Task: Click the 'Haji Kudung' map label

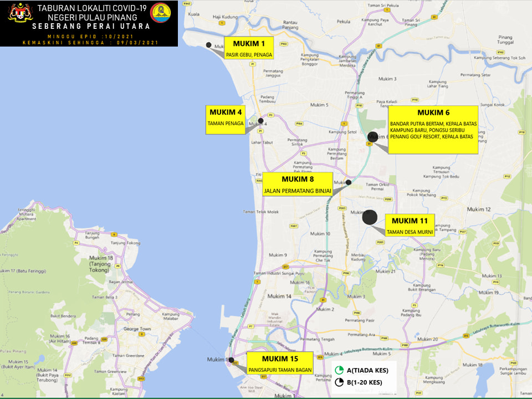Action: pyautogui.click(x=225, y=17)
